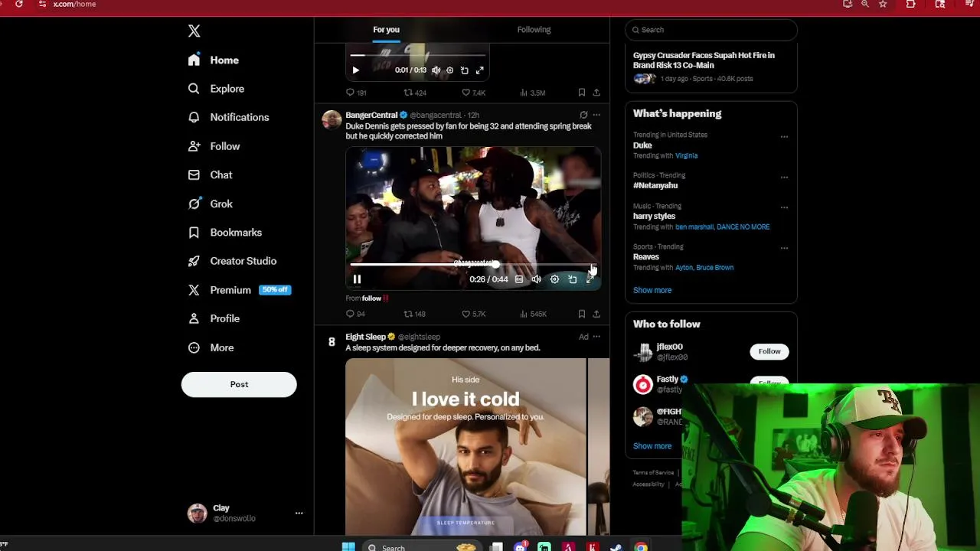Repost the post with 148 reposts
This screenshot has width=980, height=551.
tap(414, 314)
